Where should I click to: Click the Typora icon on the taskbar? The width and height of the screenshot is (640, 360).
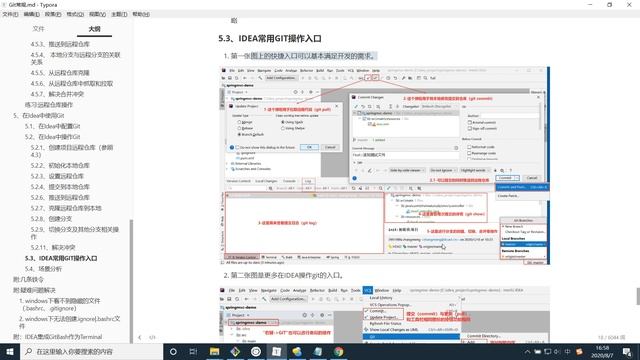click(x=276, y=351)
